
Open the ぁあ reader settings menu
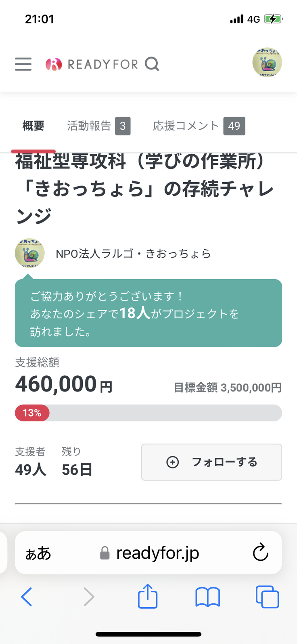[38, 553]
